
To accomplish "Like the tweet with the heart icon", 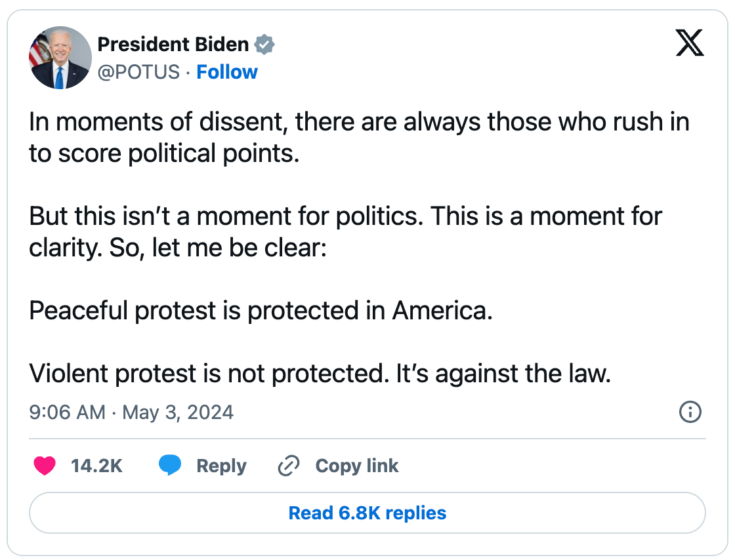I will 44,466.
